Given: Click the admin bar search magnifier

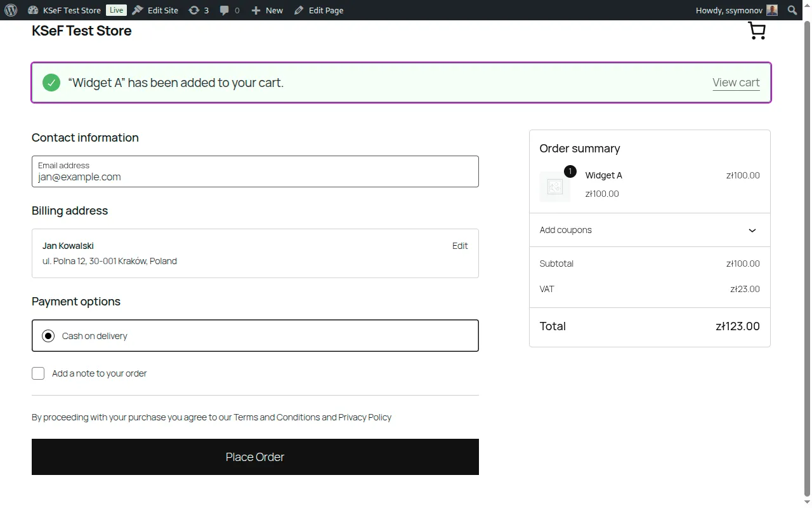Looking at the screenshot, I should pyautogui.click(x=792, y=10).
